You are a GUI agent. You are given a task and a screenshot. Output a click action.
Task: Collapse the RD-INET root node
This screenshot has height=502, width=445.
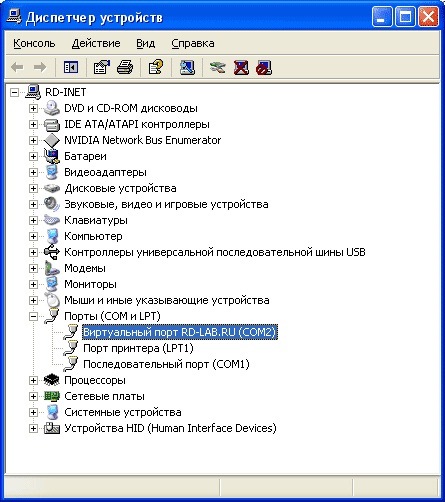[x=14, y=92]
